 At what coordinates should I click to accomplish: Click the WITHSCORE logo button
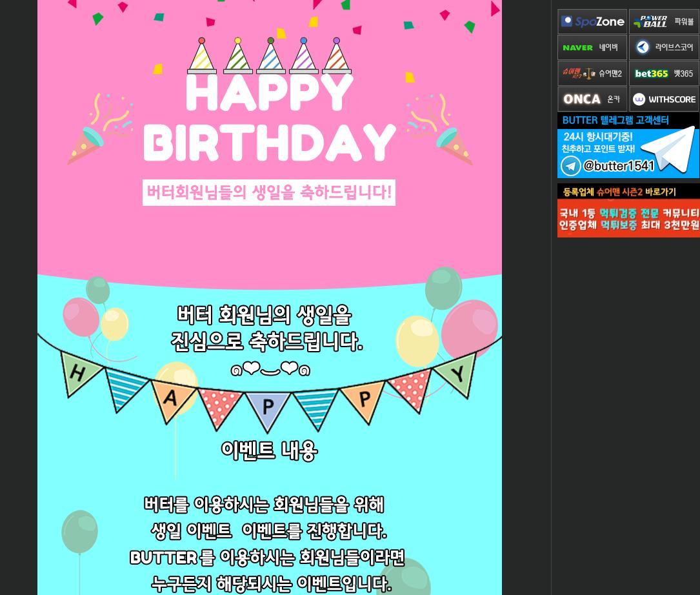coord(663,99)
